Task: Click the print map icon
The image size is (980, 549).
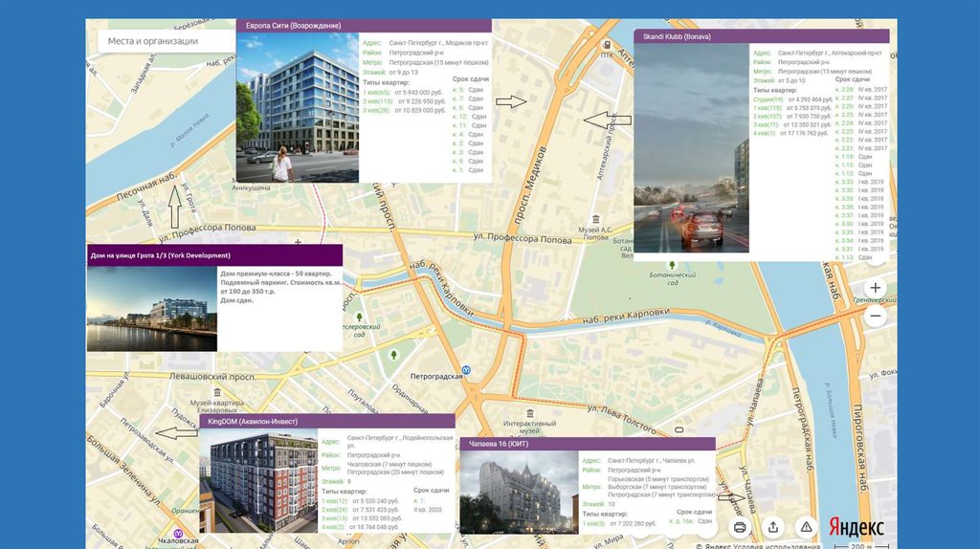Action: 740,527
